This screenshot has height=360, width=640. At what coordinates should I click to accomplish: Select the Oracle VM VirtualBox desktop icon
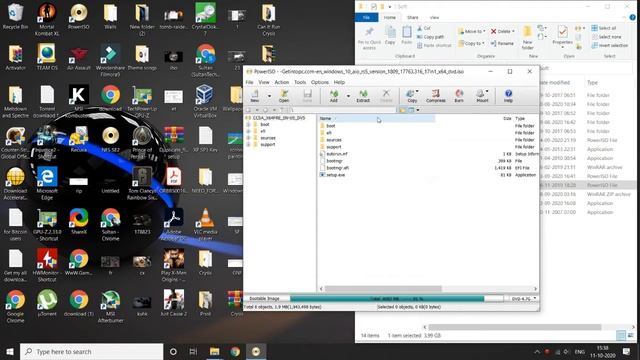coord(205,101)
